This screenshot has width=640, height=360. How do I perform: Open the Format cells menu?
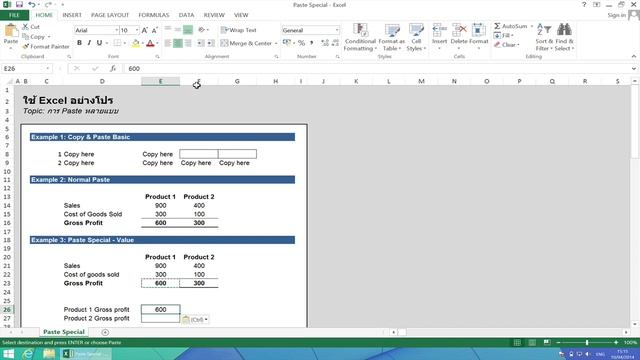478,36
